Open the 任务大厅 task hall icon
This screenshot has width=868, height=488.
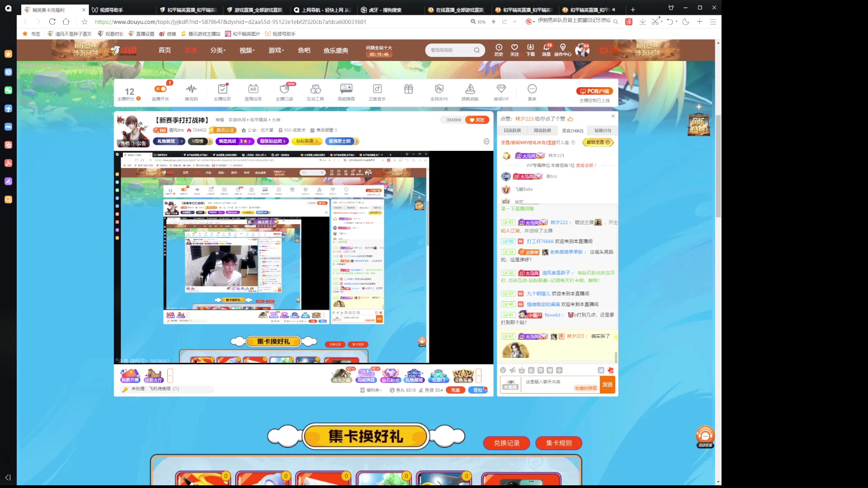coord(154,375)
